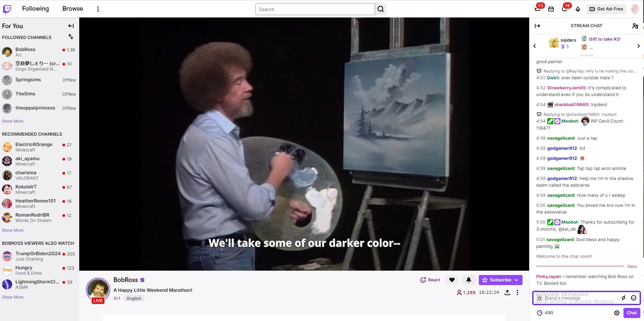Collapse the stream chat panel
The height and width of the screenshot is (321, 644).
point(538,26)
